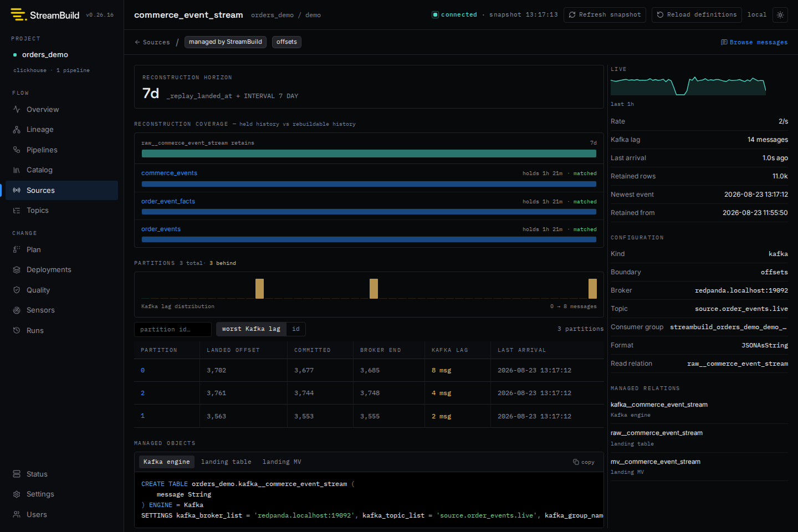Sort partitions by id

coord(296,329)
